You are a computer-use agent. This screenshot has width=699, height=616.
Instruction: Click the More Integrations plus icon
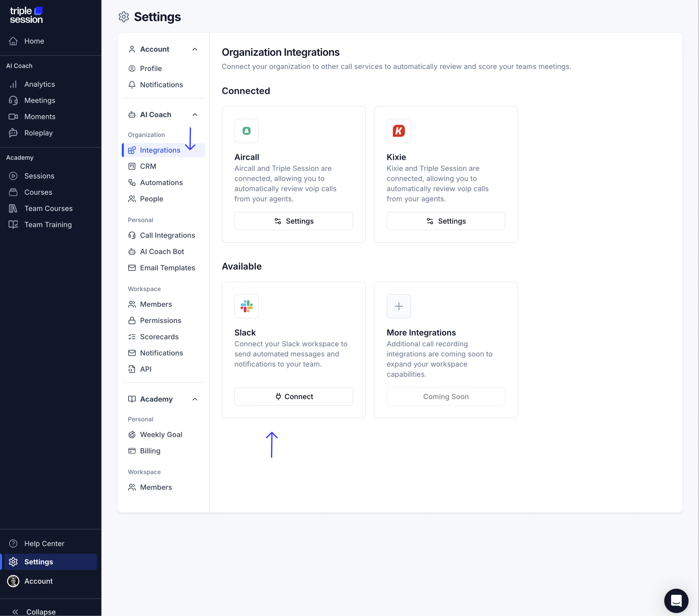(x=399, y=306)
